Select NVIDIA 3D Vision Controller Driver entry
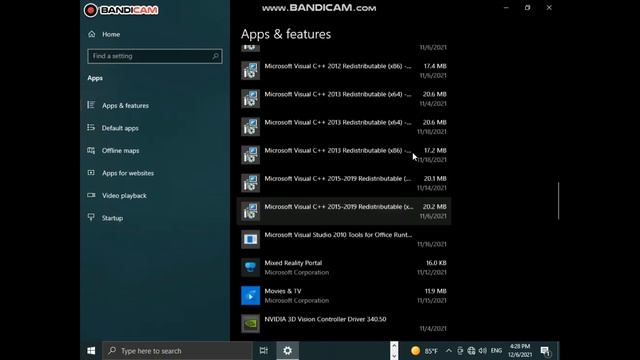Screen dimensions: 640x360 click(344, 324)
